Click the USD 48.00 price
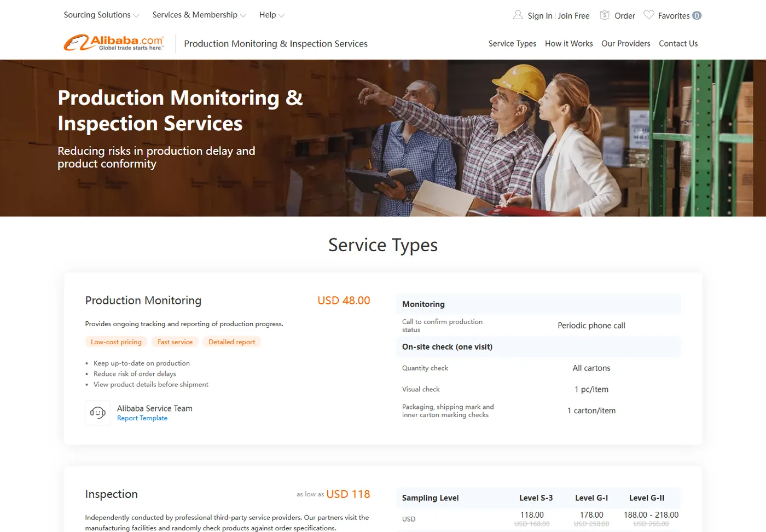Screen dimensions: 766x532 [344, 300]
